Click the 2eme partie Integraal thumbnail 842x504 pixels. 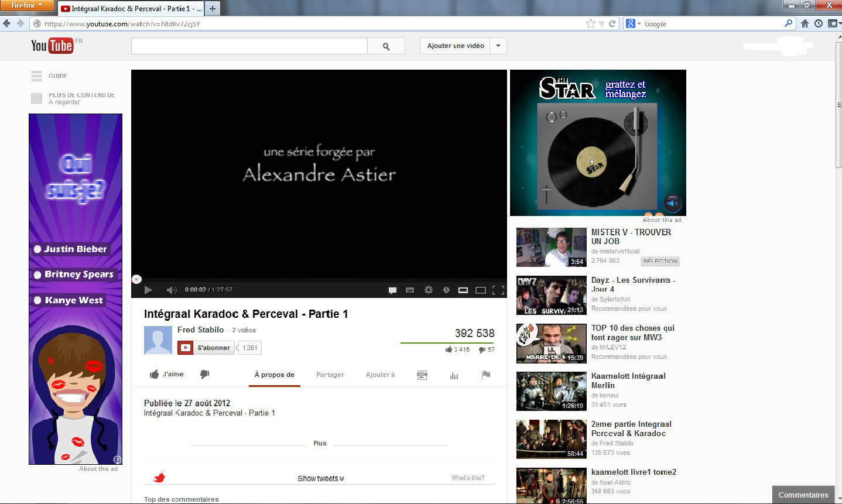552,439
